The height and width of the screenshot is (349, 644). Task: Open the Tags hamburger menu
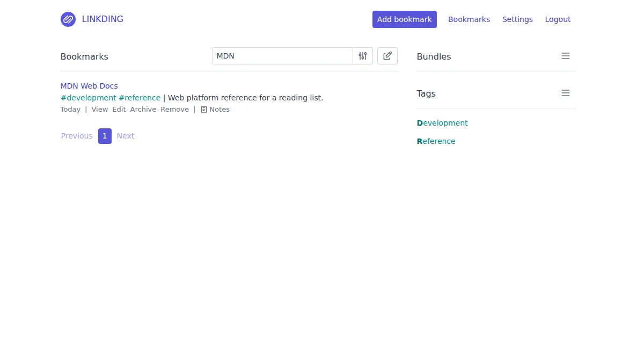[x=566, y=93]
